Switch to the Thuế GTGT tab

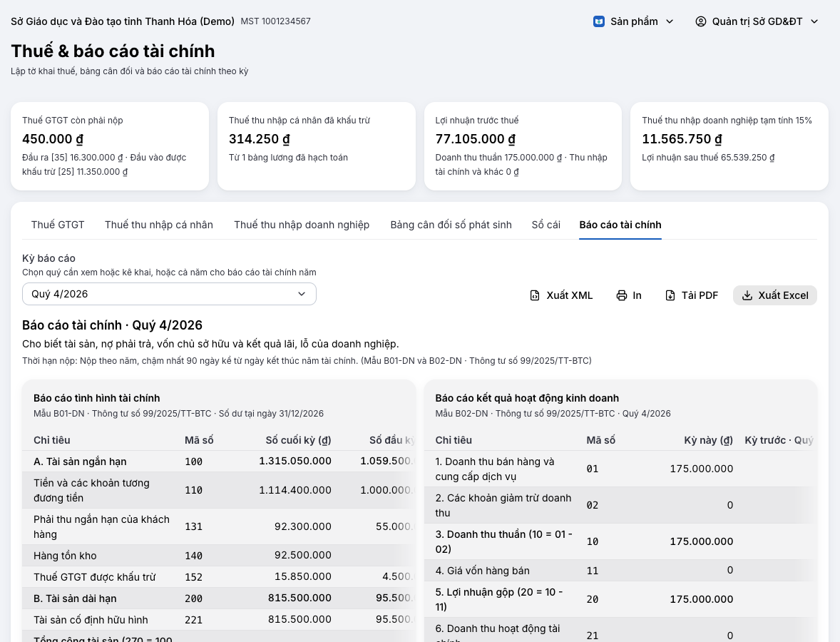(58, 225)
